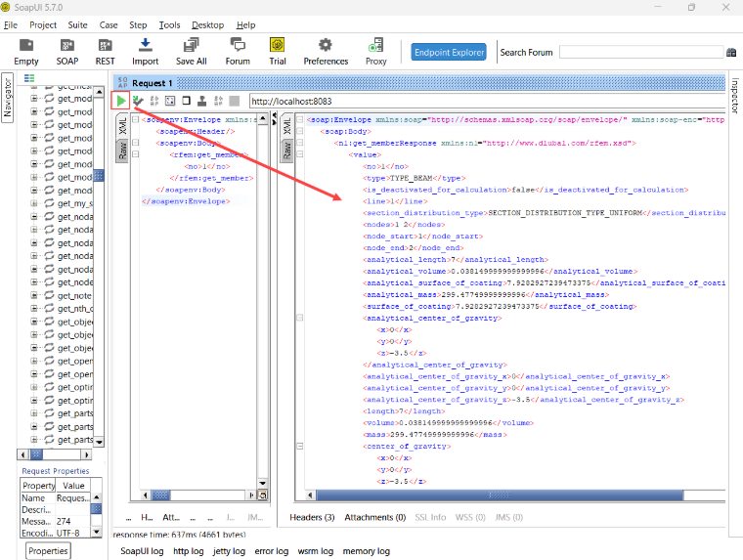Expand the get_note tree node

click(x=33, y=295)
